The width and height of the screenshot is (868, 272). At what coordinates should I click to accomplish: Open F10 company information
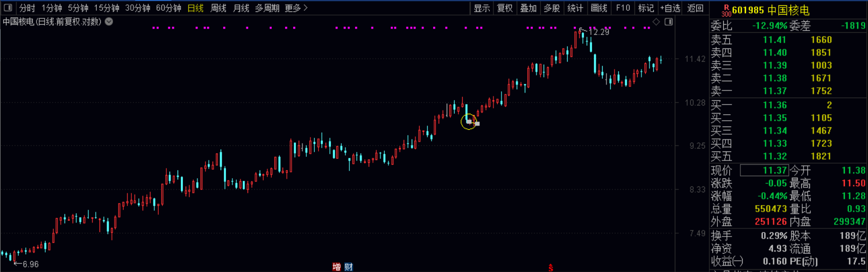point(623,8)
